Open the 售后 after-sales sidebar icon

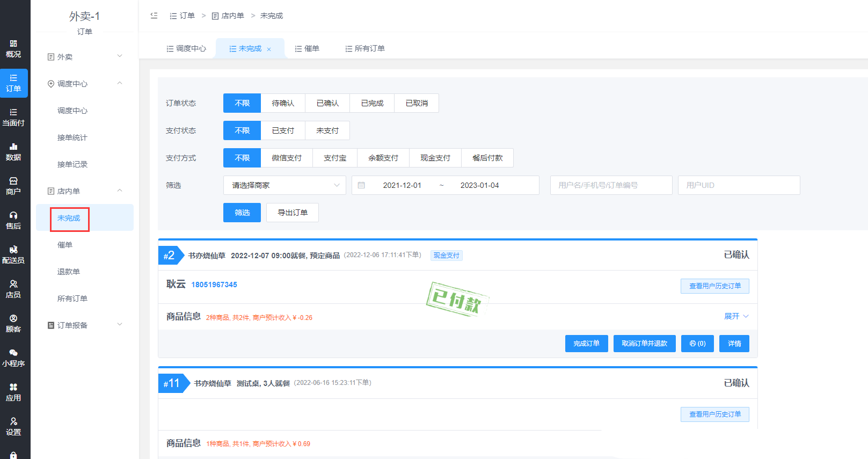tap(13, 221)
